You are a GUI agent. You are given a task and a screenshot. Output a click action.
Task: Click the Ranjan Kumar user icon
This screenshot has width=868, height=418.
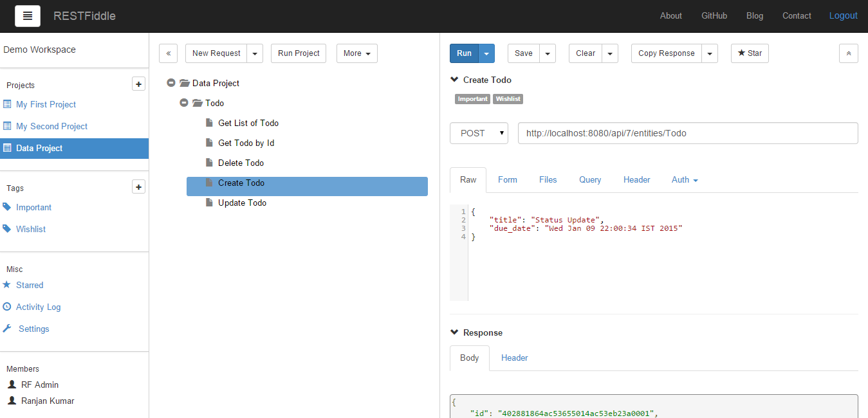[12, 401]
